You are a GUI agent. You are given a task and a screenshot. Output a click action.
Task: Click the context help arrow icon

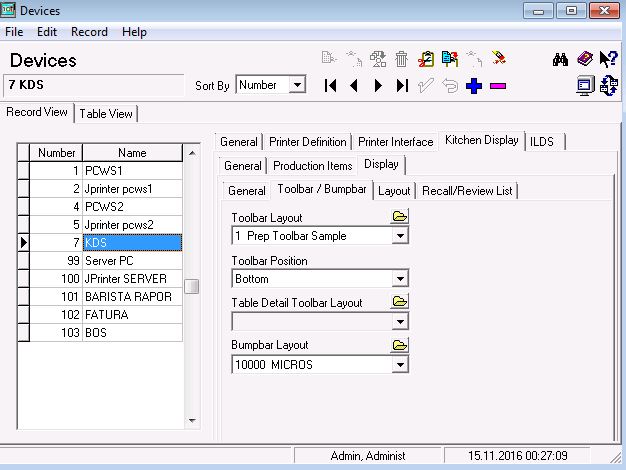pos(608,59)
